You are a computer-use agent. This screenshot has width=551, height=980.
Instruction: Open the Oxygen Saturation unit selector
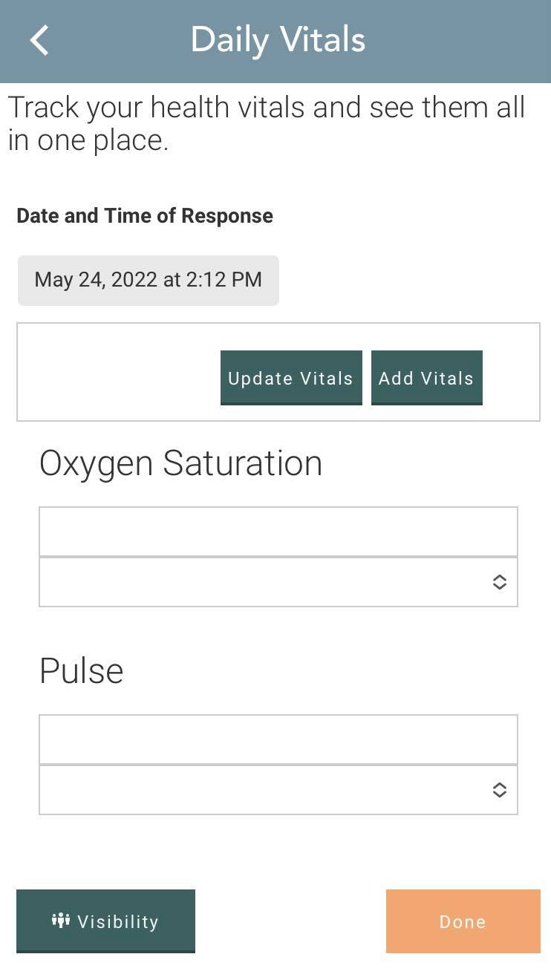[278, 582]
